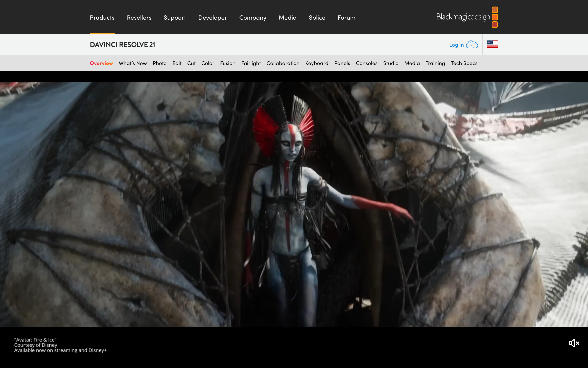The height and width of the screenshot is (368, 588).
Task: Open the Developer page
Action: [x=212, y=18]
